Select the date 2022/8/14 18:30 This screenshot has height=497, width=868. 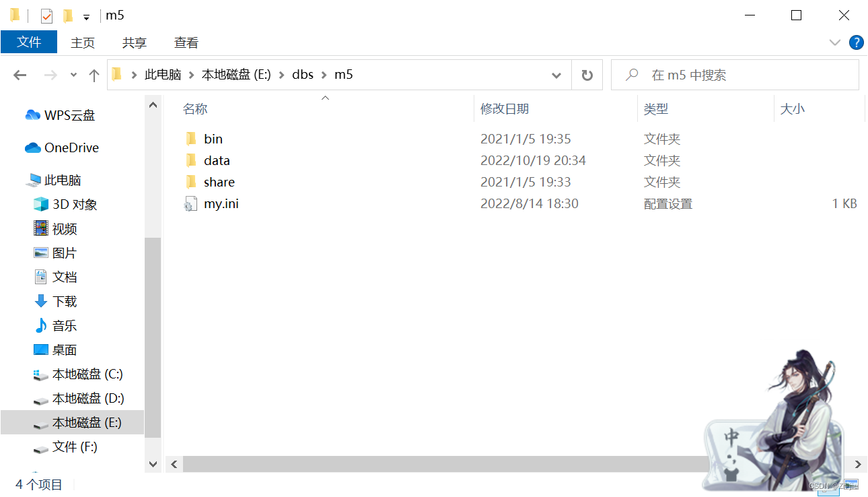coord(530,203)
